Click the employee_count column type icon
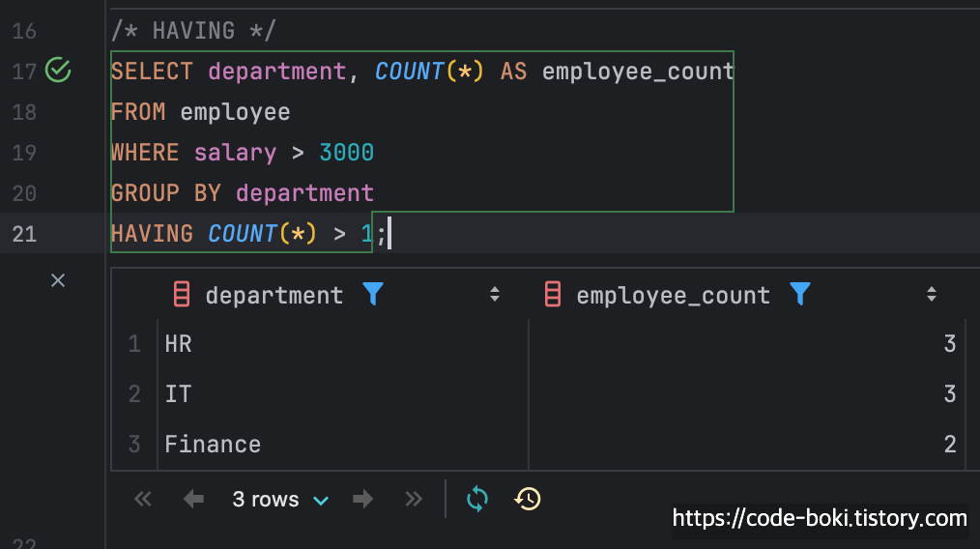The height and width of the screenshot is (549, 980). [x=553, y=294]
